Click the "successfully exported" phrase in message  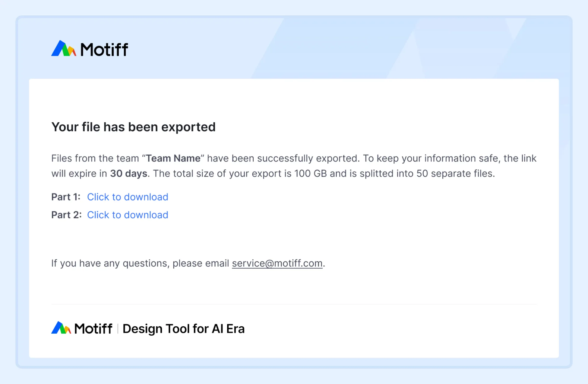coord(308,158)
